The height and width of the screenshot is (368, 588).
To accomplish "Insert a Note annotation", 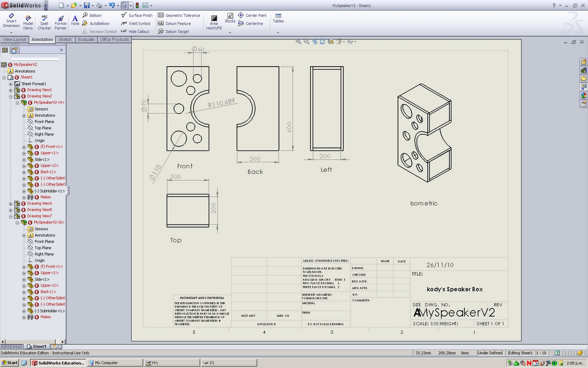I will tap(75, 21).
